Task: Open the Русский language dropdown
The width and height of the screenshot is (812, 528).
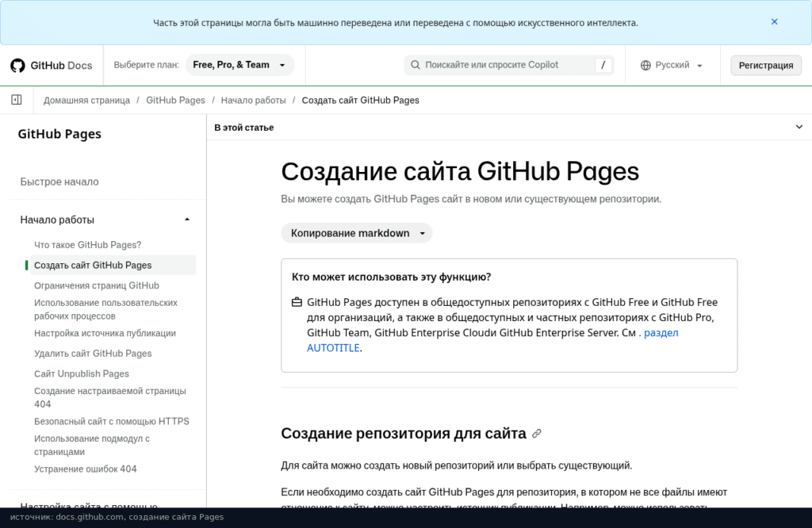Action: point(672,65)
